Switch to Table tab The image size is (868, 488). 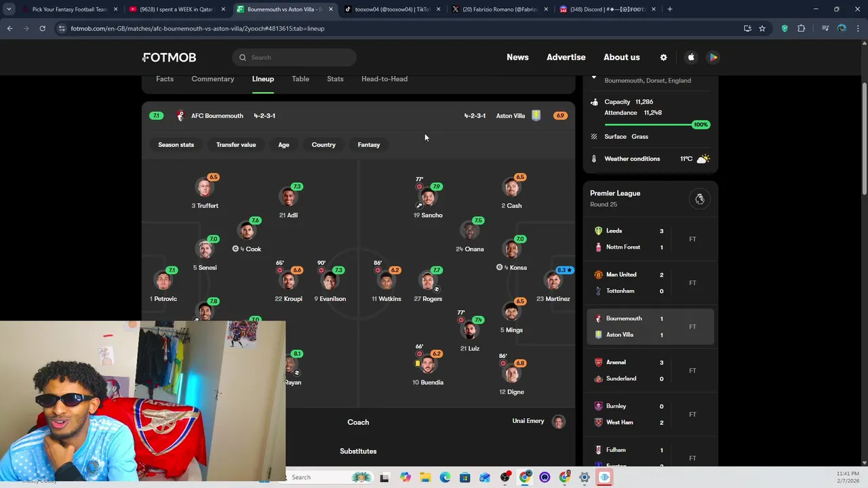(300, 79)
